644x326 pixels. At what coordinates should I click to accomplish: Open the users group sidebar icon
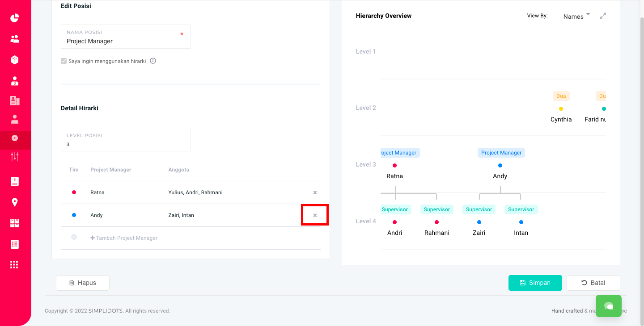pos(15,39)
